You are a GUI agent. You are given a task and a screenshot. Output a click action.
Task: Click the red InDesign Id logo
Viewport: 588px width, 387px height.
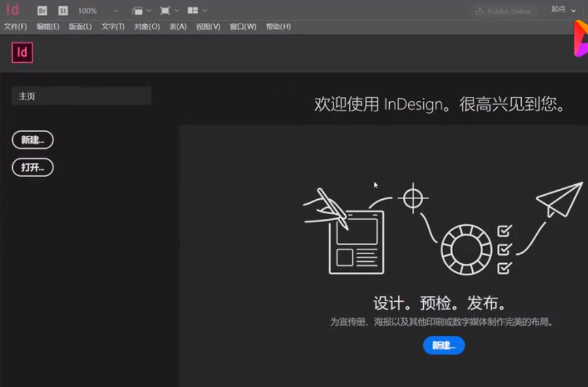[x=13, y=10]
